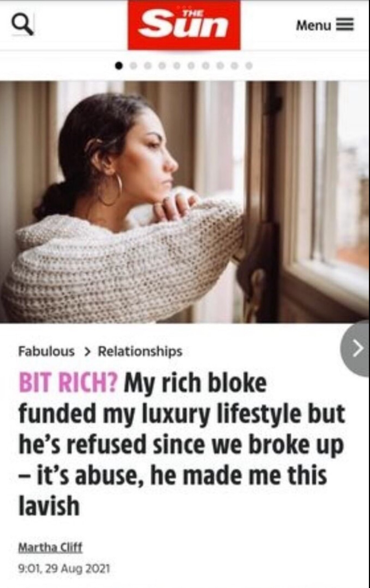This screenshot has width=370, height=588.
Task: Select the ninth carousel dot
Action: pyautogui.click(x=234, y=66)
